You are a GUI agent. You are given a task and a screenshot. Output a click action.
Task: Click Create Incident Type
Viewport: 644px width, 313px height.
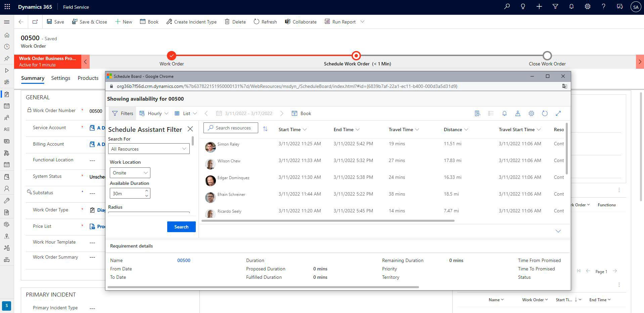pos(192,22)
